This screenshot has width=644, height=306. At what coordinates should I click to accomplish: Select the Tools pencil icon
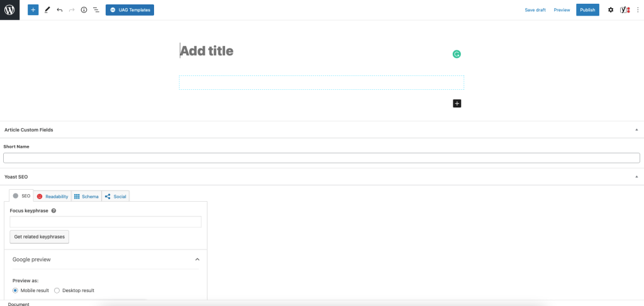point(47,10)
